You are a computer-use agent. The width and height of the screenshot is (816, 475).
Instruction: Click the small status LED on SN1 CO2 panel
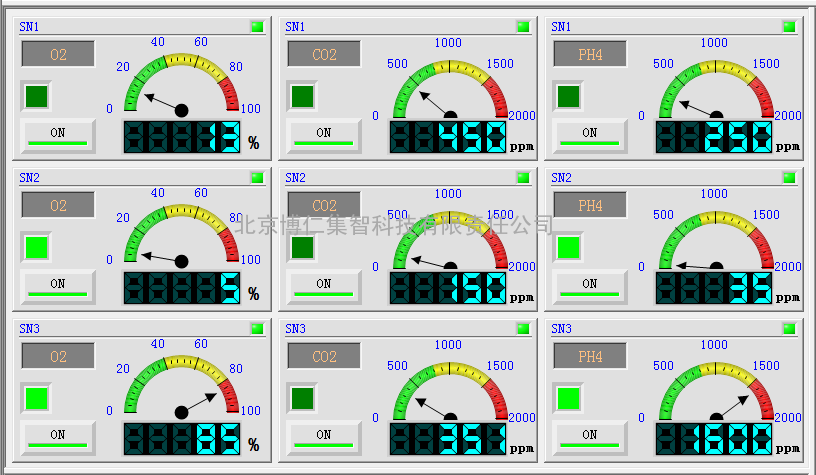coord(523,27)
